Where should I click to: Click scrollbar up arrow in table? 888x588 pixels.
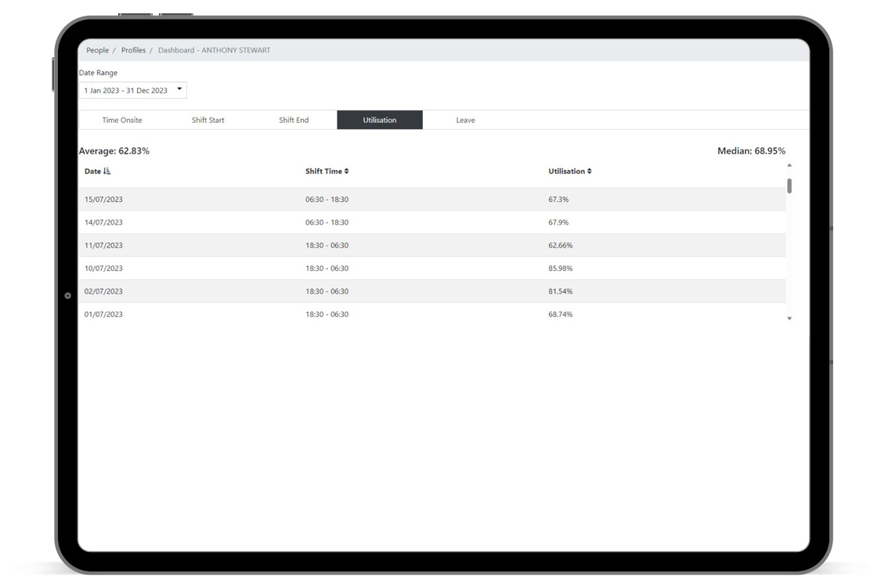point(789,165)
